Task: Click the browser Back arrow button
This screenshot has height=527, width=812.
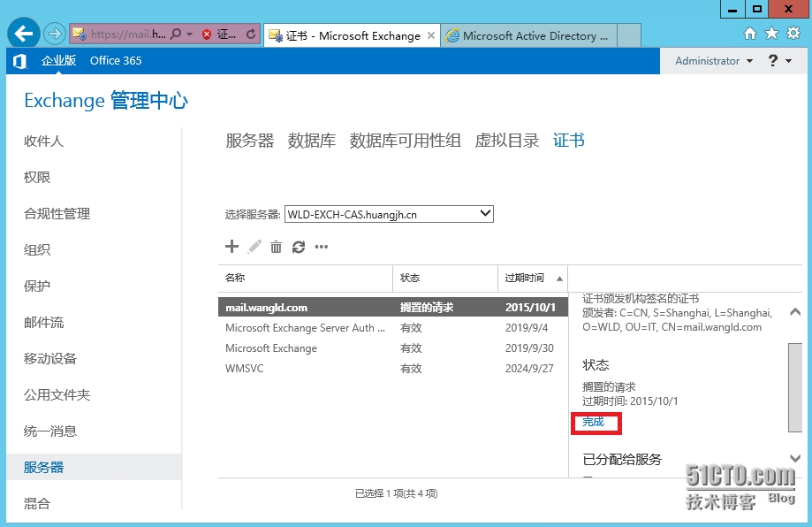Action: [23, 34]
